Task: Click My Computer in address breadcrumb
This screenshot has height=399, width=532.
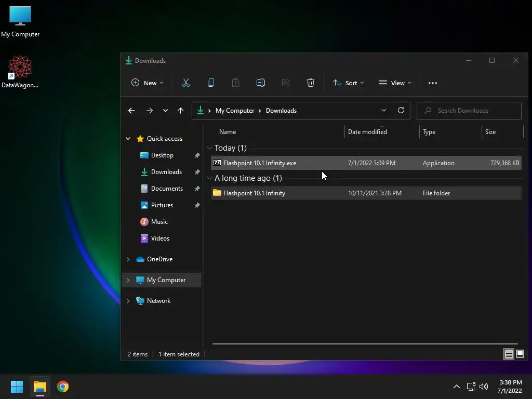Action: click(x=235, y=111)
